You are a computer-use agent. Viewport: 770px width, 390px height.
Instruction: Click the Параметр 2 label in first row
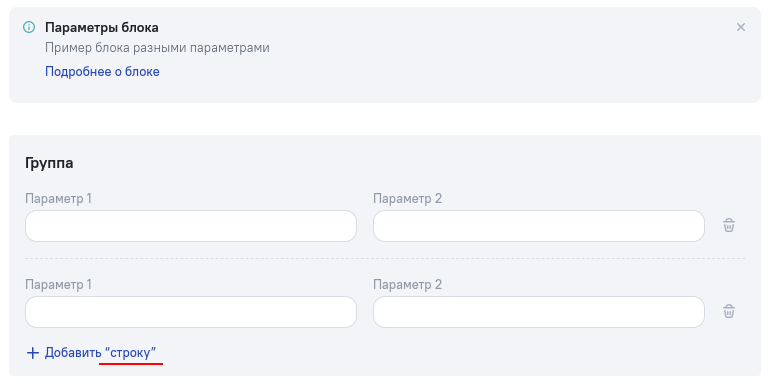click(408, 198)
